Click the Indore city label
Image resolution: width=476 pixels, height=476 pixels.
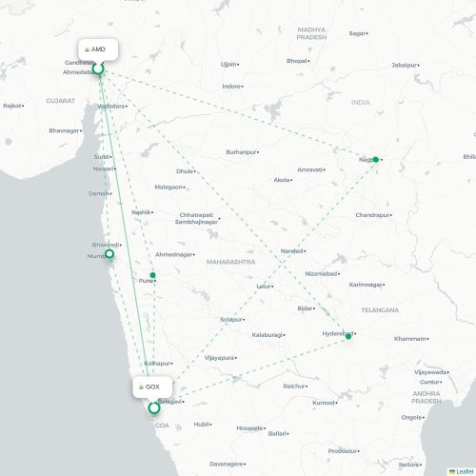pyautogui.click(x=231, y=87)
